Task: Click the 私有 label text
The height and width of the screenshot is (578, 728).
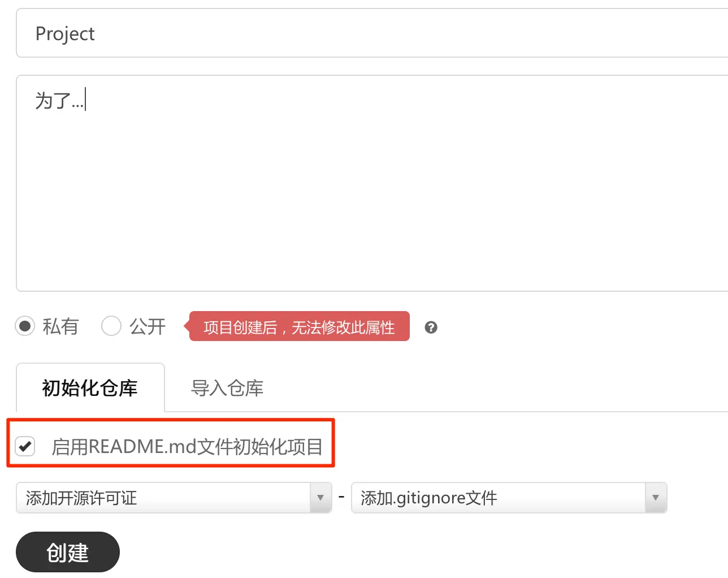Action: (60, 326)
